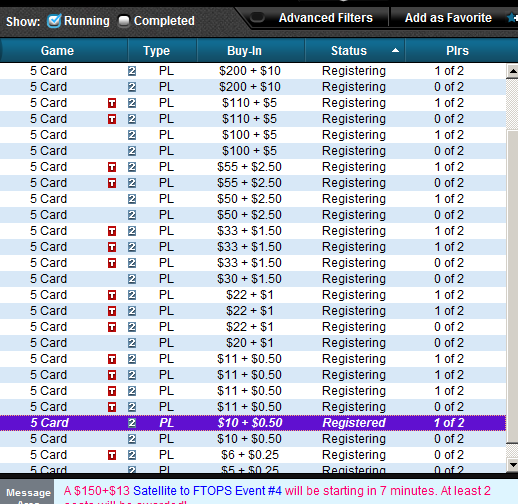Click Turbo icon on $110 + $5 row with 0 of 2
Viewport: 518px width, 504px height.
(x=112, y=119)
